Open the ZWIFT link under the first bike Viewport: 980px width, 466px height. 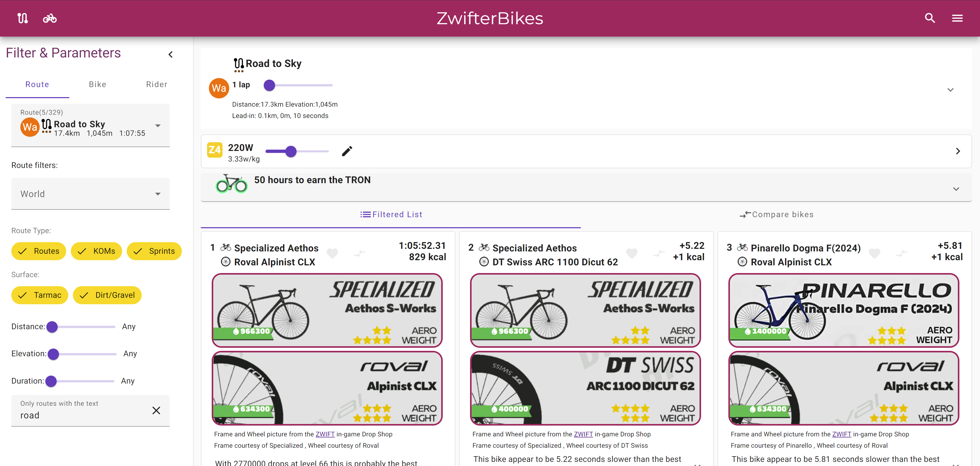325,434
